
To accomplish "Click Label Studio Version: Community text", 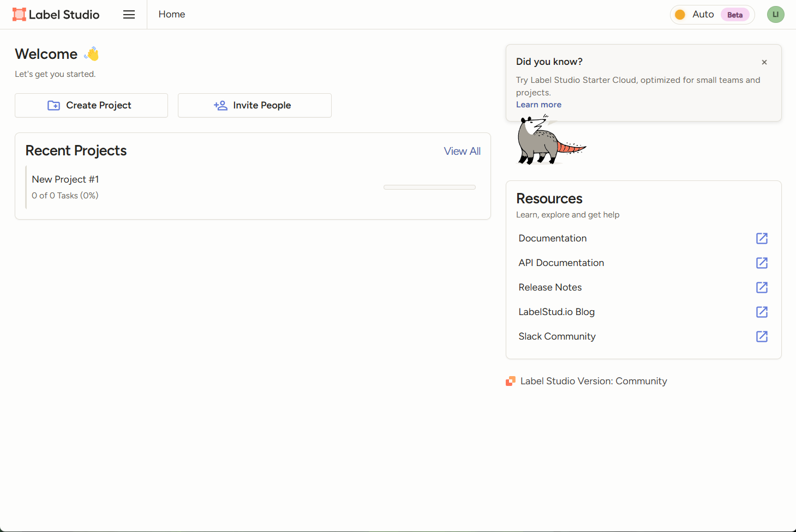I will coord(594,381).
